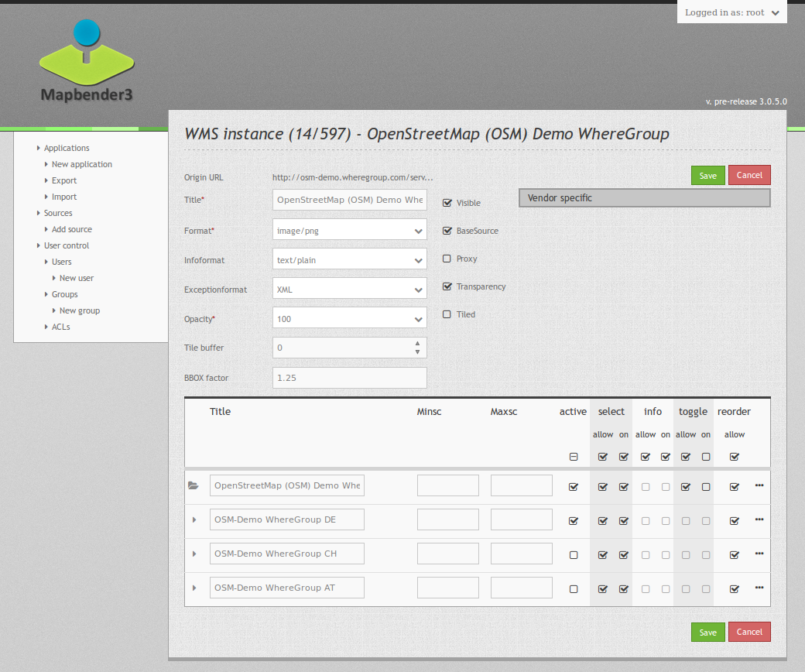Open the more options menu for OpenStreetMap root layer row
805x672 pixels.
tap(759, 485)
